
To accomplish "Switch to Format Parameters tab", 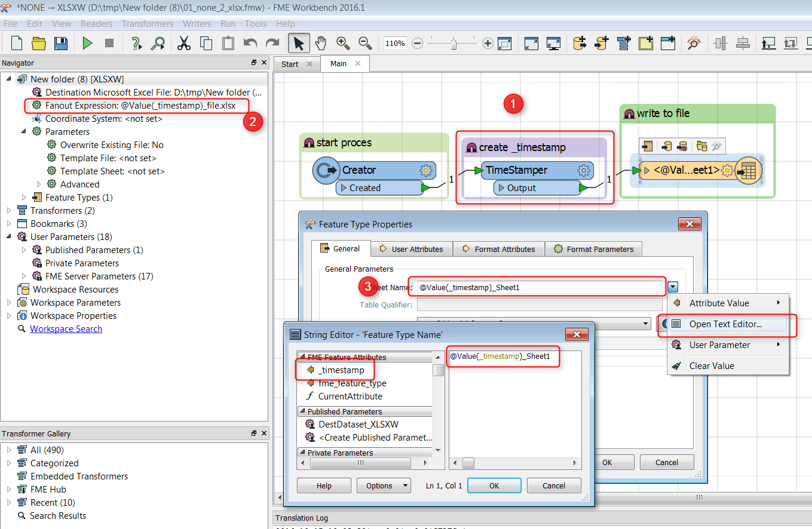I will [x=594, y=249].
